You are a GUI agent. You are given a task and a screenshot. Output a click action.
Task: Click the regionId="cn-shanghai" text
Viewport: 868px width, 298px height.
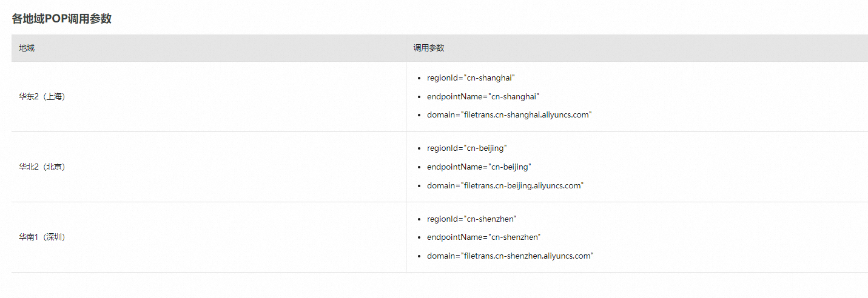click(471, 78)
